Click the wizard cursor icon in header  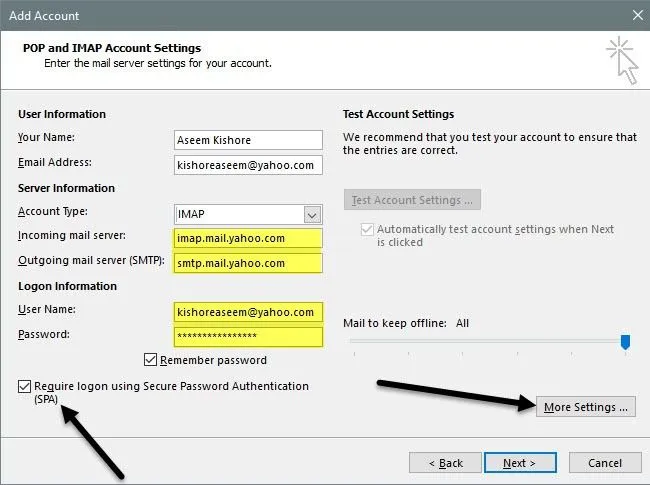tap(620, 61)
